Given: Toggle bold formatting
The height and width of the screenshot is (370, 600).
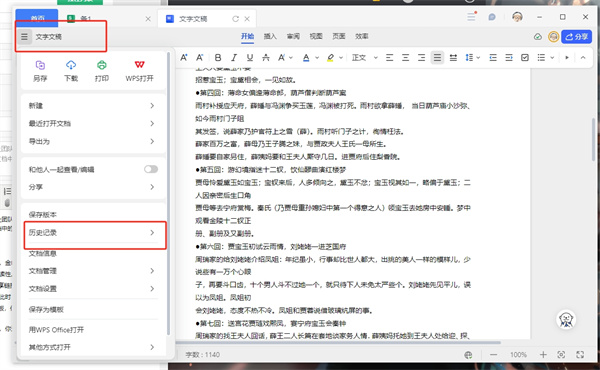Looking at the screenshot, I should point(218,57).
